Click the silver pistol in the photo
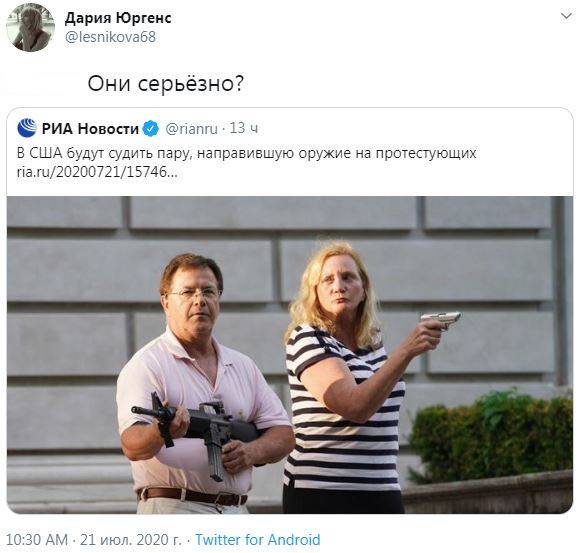The height and width of the screenshot is (553, 579). 441,319
